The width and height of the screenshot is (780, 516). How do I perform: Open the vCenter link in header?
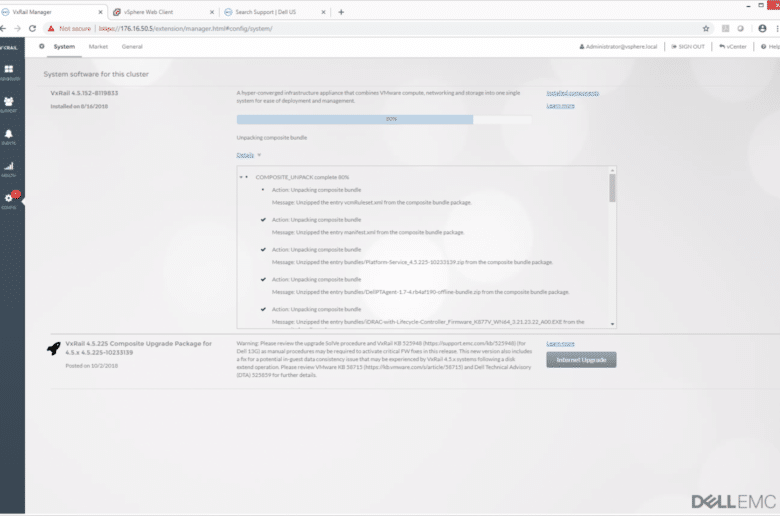point(733,46)
